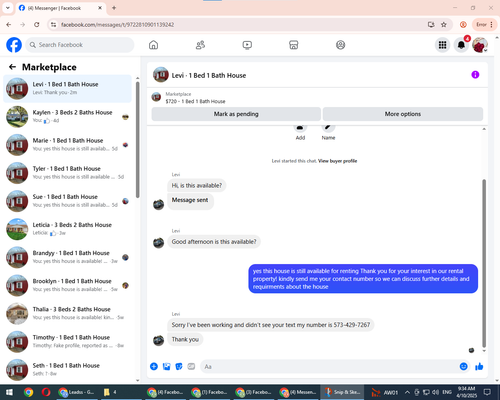500x400 pixels.
Task: Select the Tyler - 1 Bed 1 Bath House chat
Action: (67, 173)
